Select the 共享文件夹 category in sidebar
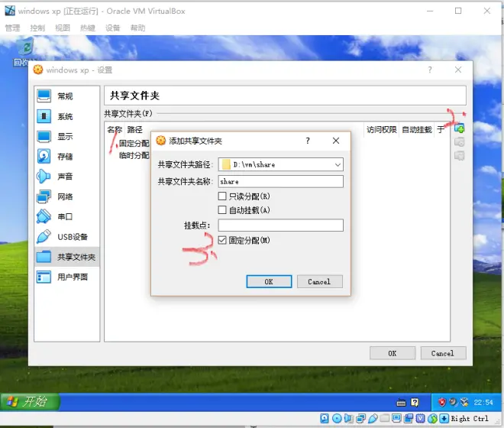The width and height of the screenshot is (504, 428). (66, 257)
